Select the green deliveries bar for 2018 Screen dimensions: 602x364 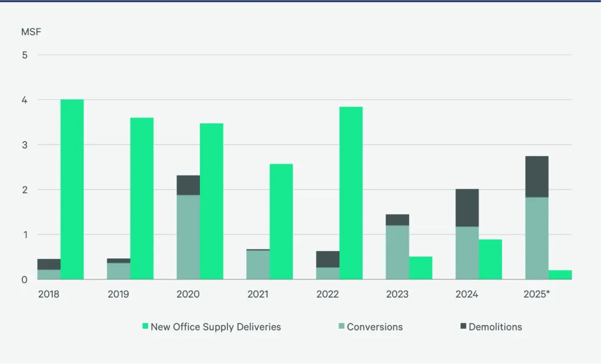(x=72, y=188)
